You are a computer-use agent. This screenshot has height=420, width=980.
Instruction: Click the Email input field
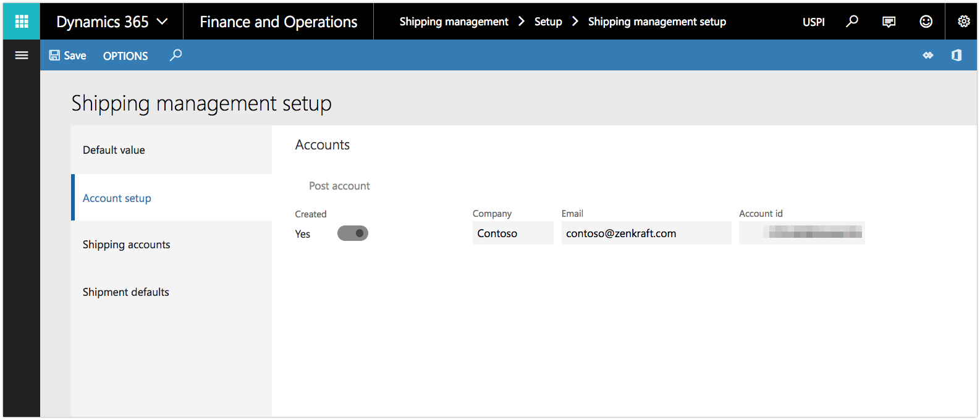pos(646,233)
